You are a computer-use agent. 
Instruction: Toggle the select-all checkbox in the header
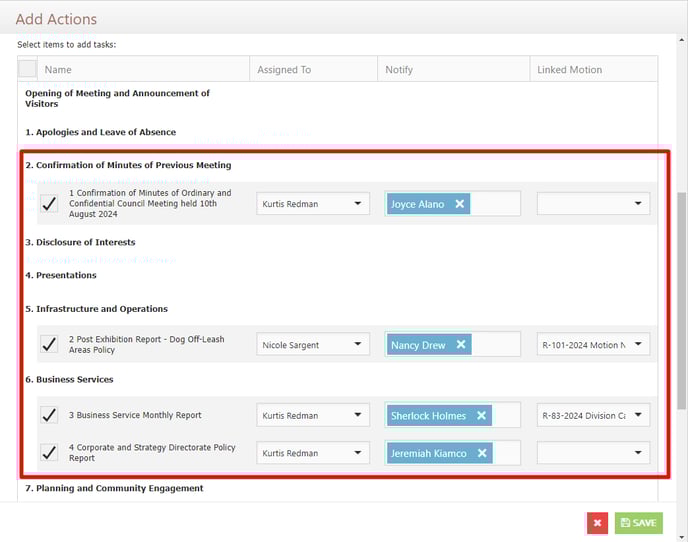(27, 68)
